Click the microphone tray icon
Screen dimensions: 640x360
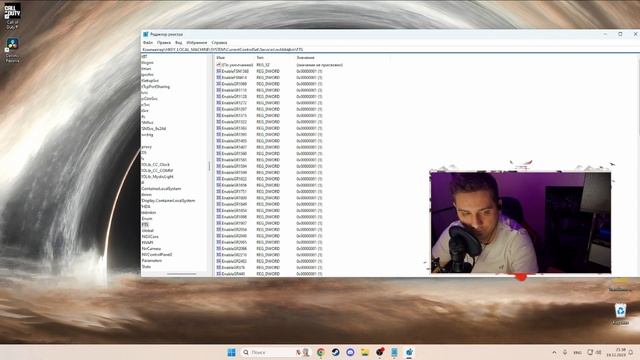click(x=565, y=352)
